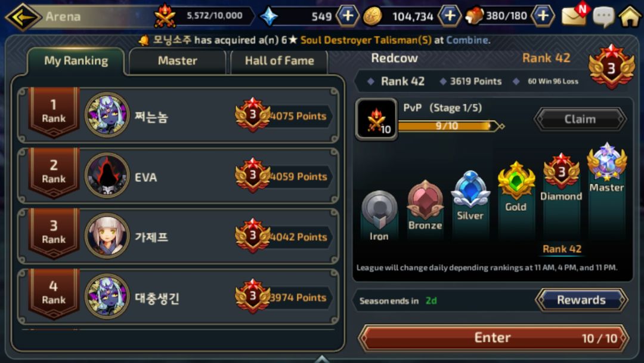
Task: Switch to the Master tab
Action: [x=178, y=61]
